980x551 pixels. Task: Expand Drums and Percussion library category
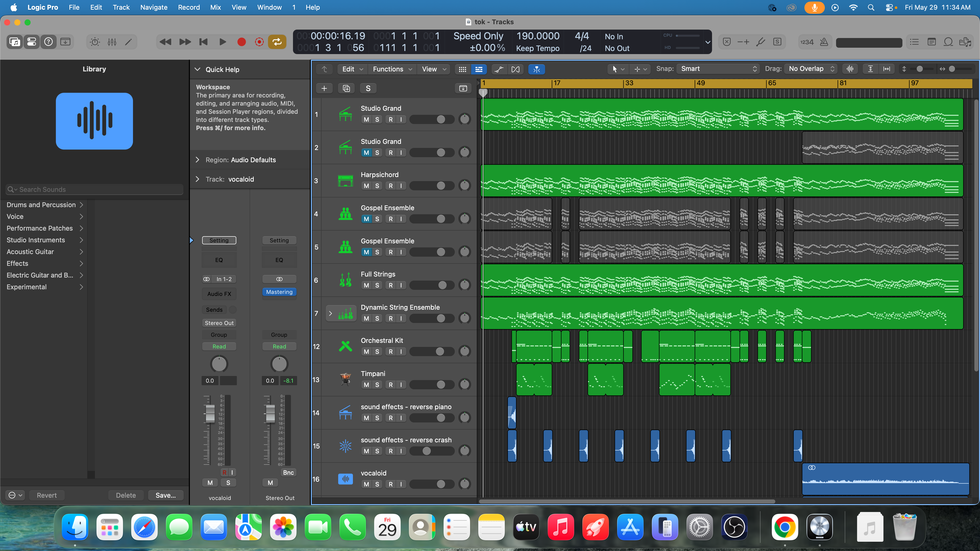pyautogui.click(x=44, y=205)
